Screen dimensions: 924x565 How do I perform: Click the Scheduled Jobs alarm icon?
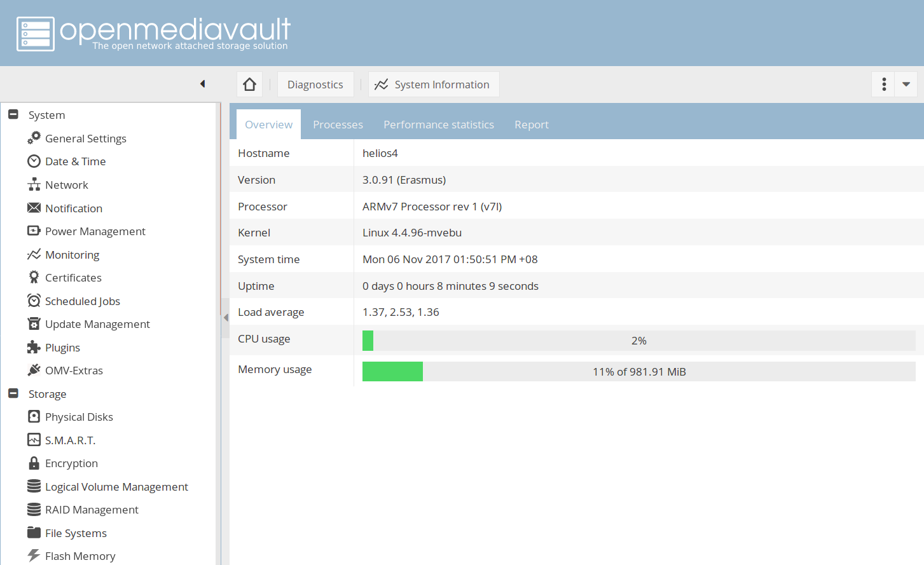(34, 301)
